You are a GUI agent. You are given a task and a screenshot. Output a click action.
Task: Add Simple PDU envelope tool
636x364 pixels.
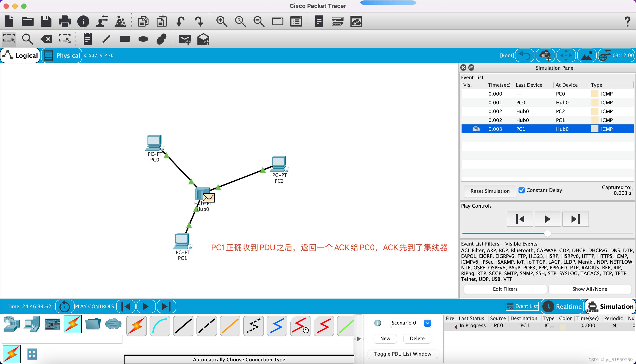[185, 39]
